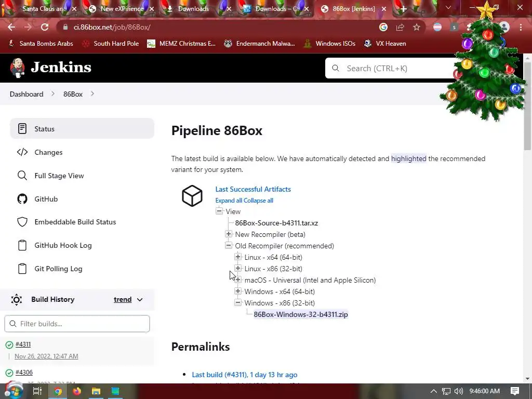Open Chrome's three-dot menu

coord(521,27)
